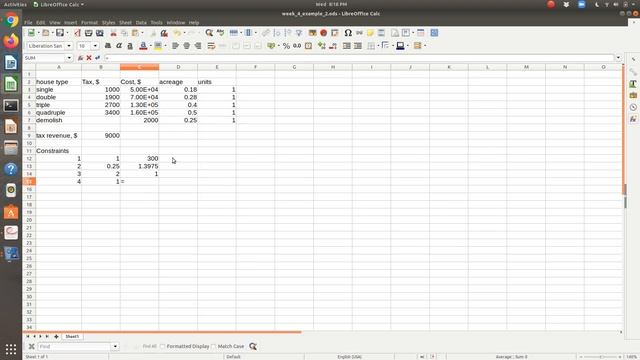This screenshot has height=360, width=640.
Task: Click the Export as PDF icon
Action: click(77, 33)
